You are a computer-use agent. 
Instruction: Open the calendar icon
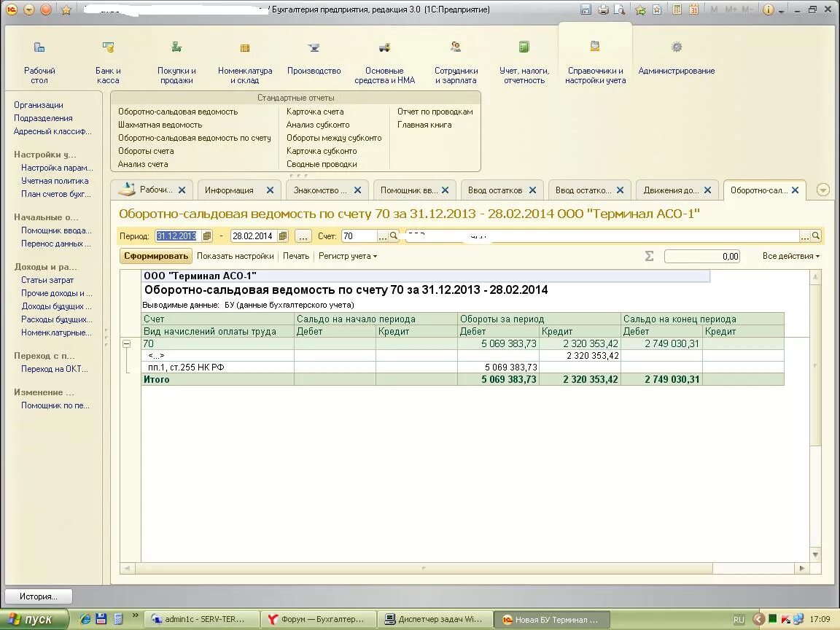click(x=693, y=9)
